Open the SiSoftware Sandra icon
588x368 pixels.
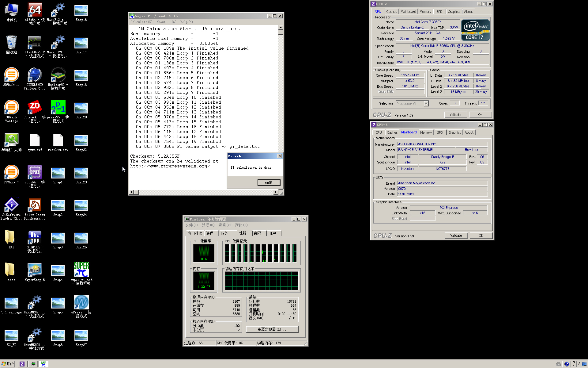12,209
